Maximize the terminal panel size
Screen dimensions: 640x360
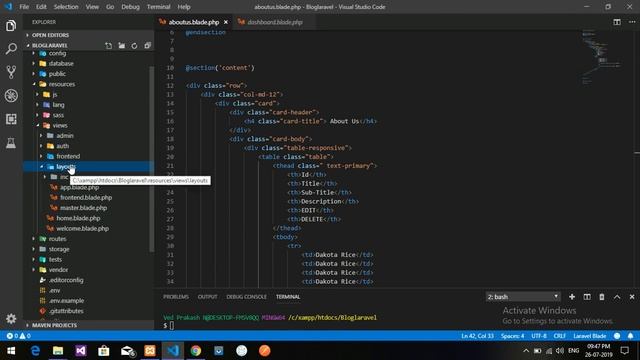(617, 297)
